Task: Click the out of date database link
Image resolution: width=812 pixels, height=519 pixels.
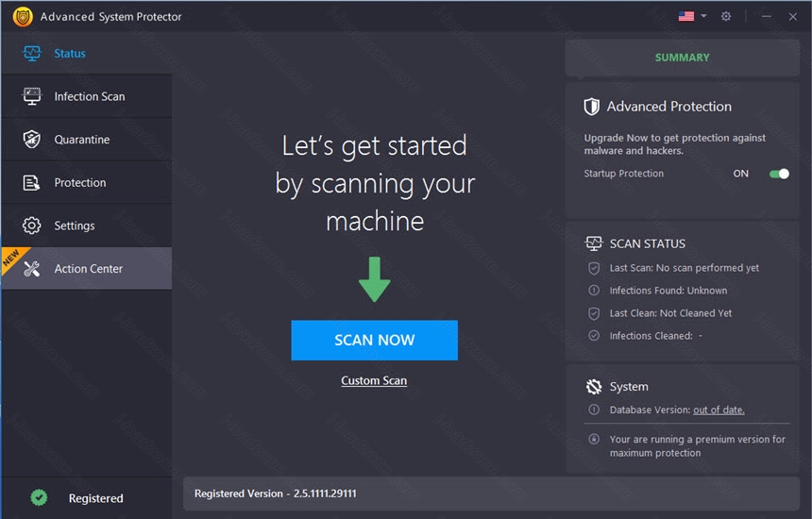Action: (x=719, y=410)
